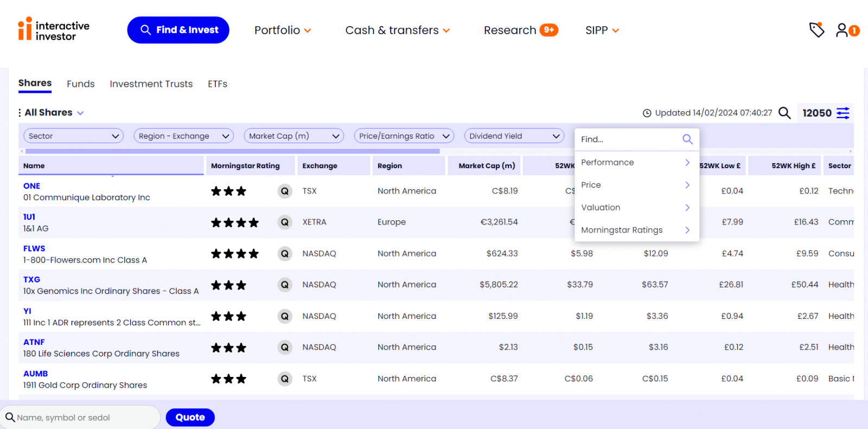The width and height of the screenshot is (868, 429).
Task: Open the Dividend Yield filter dropdown
Action: click(x=514, y=136)
